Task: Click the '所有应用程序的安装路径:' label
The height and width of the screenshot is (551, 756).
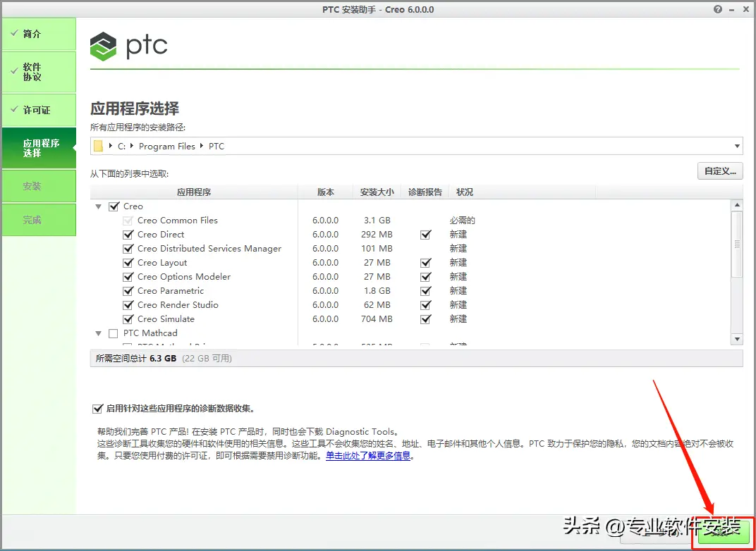Action: click(138, 127)
